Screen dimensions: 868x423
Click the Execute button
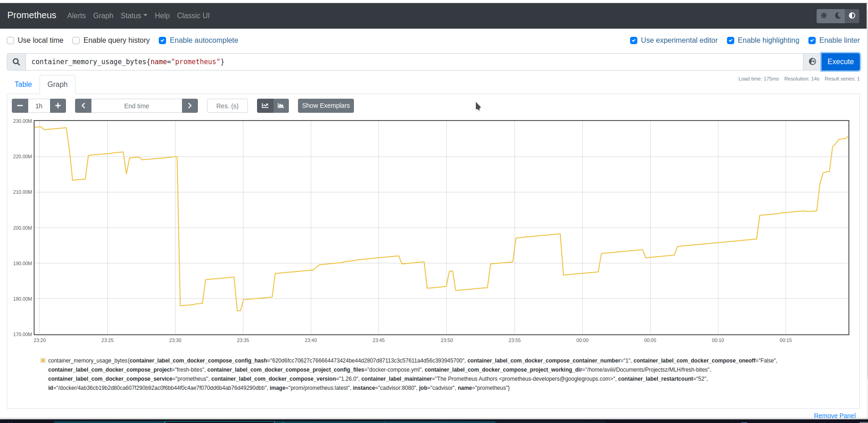coord(840,62)
